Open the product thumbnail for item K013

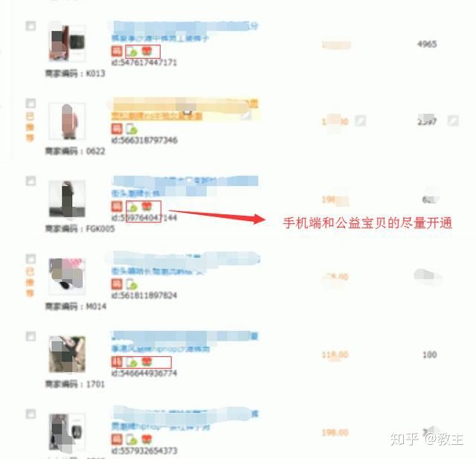point(67,43)
